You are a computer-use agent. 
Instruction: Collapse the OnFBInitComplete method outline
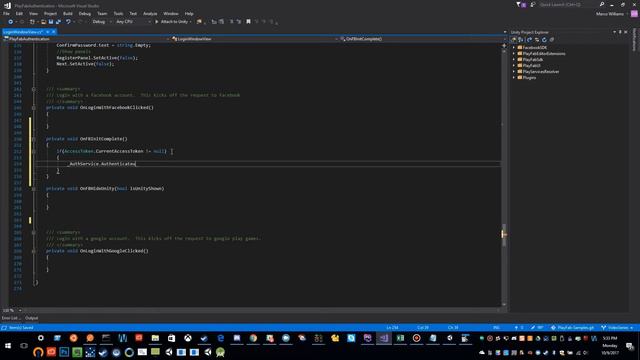point(34,139)
